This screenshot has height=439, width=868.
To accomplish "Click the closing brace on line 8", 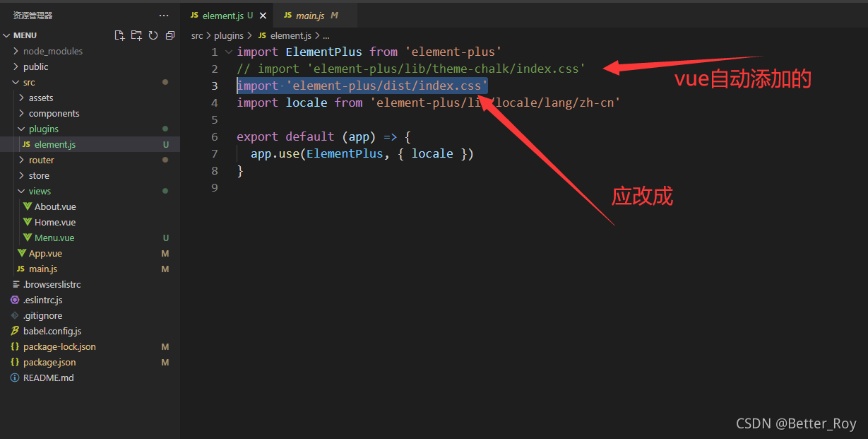I will click(x=240, y=170).
